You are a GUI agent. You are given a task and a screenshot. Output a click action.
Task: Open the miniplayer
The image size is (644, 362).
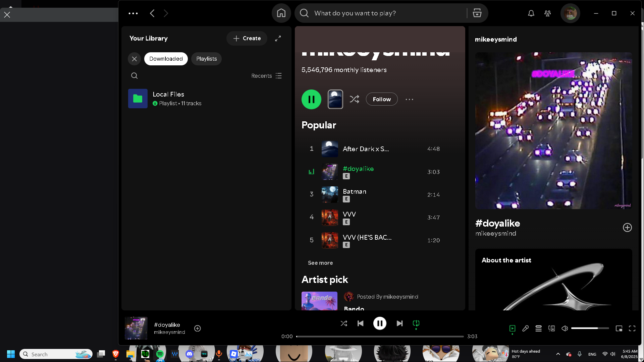[619, 328]
